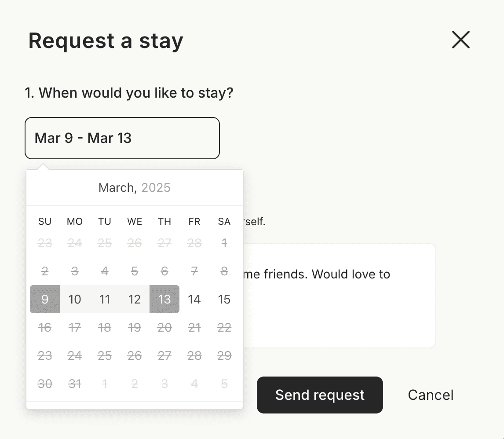Screen dimensions: 504x439
Task: Close the Request a stay dialog
Action: 460,40
